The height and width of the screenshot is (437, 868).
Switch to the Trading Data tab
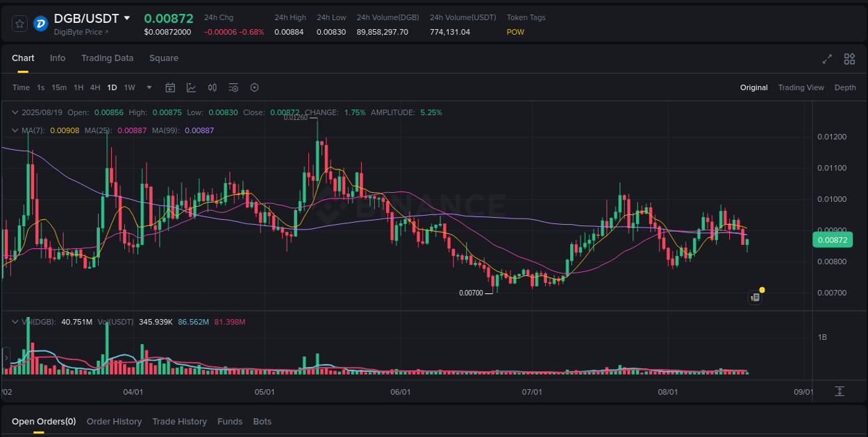click(x=107, y=58)
